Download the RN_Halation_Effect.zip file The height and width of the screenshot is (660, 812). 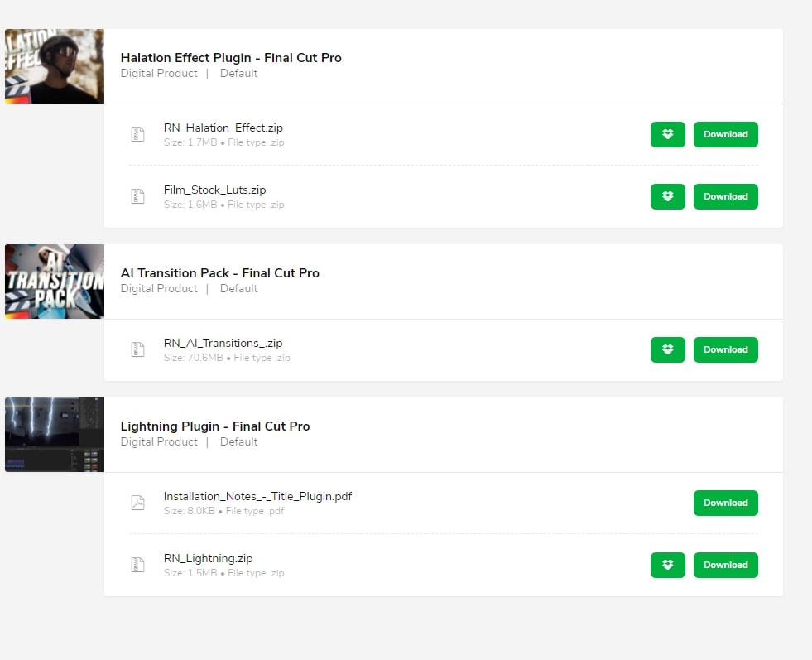(x=725, y=134)
